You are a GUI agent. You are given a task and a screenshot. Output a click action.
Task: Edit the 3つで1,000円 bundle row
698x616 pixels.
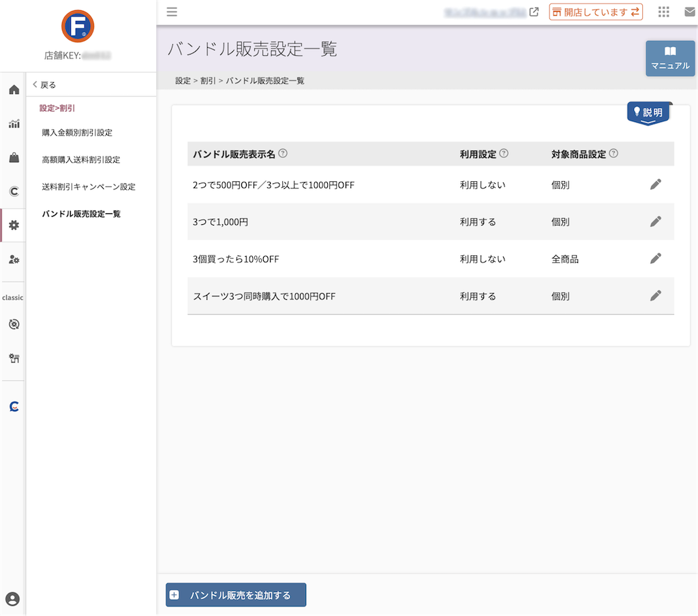click(x=656, y=221)
